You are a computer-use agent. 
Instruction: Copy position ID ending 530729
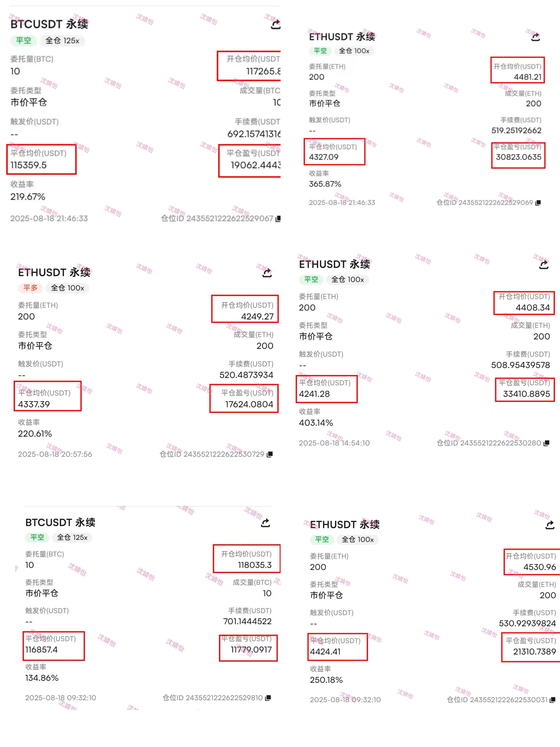(270, 454)
